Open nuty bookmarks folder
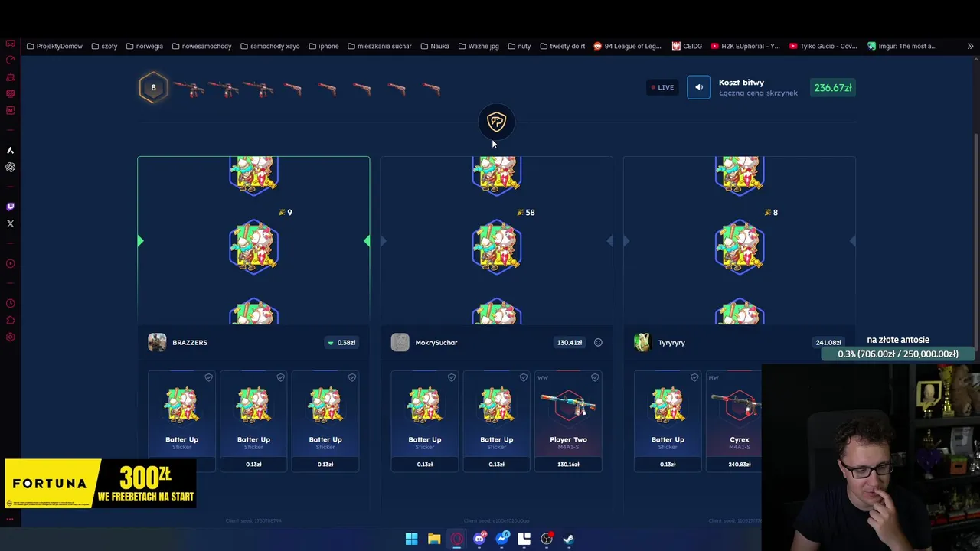Screen dimensions: 980x551 click(519, 46)
